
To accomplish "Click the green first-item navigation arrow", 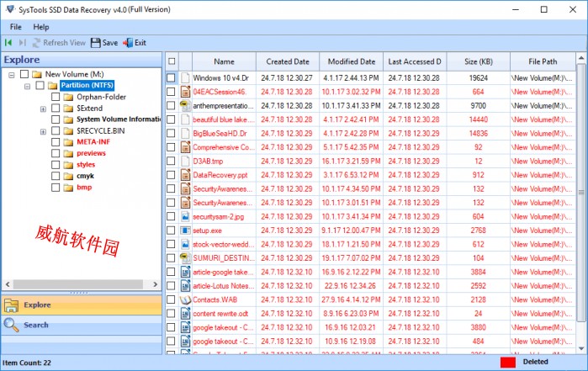I will pos(8,43).
